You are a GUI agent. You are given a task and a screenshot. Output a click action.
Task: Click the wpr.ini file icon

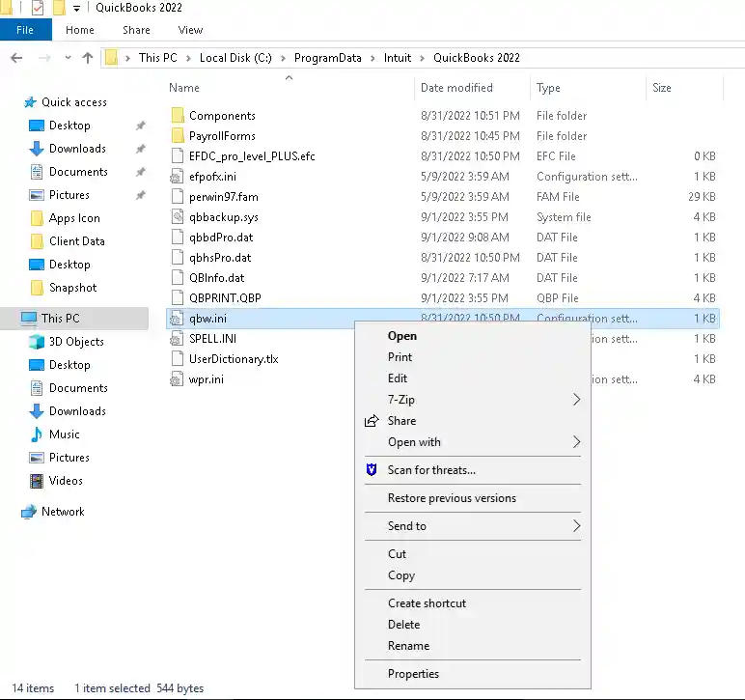[x=178, y=379]
